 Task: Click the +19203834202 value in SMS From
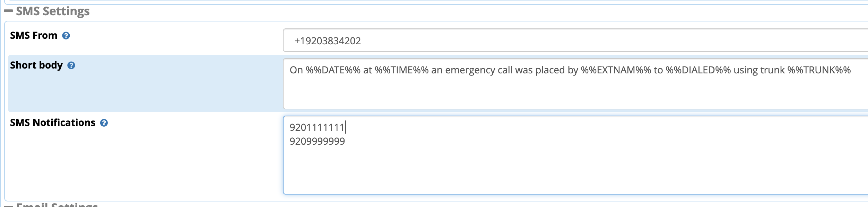[x=328, y=41]
